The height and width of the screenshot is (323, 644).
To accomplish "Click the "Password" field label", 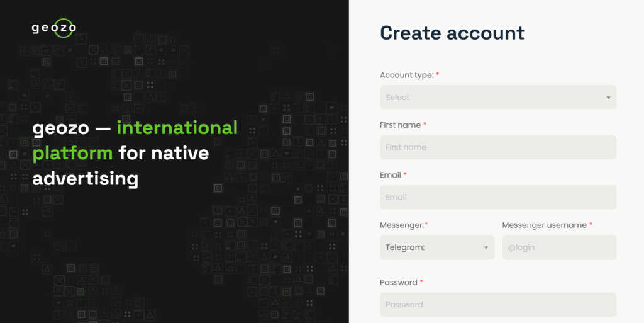I will coord(398,282).
